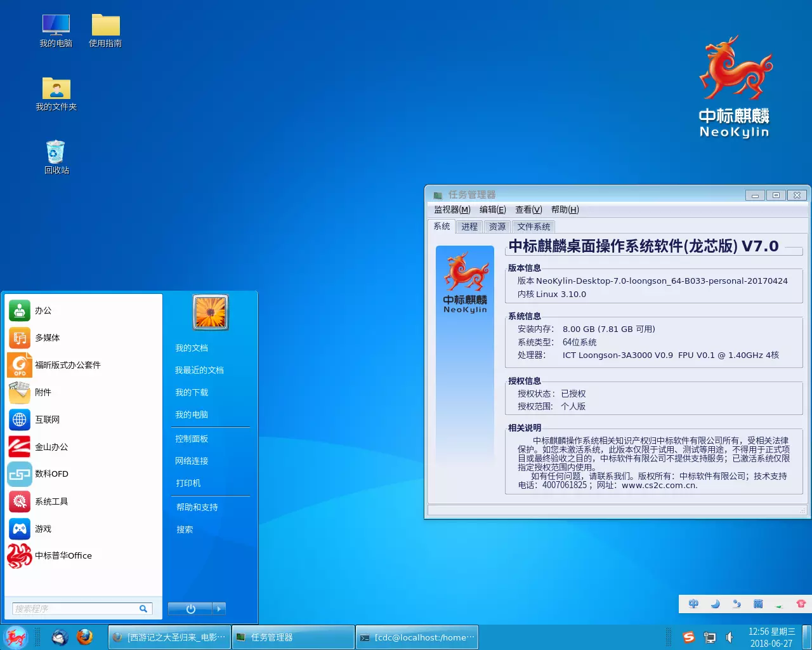This screenshot has height=650, width=812.
Task: Open the 编辑(E) menu in 任务管理器
Action: point(493,209)
